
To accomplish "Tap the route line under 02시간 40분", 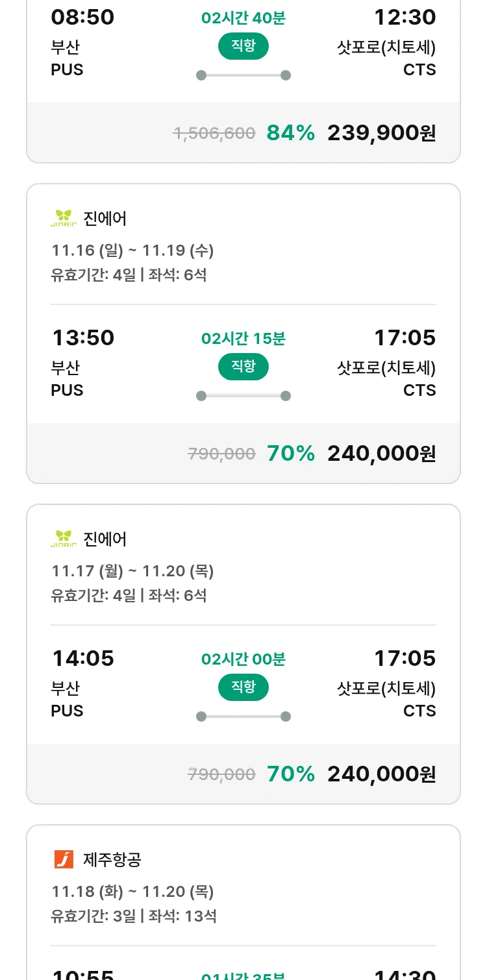I will (x=243, y=75).
